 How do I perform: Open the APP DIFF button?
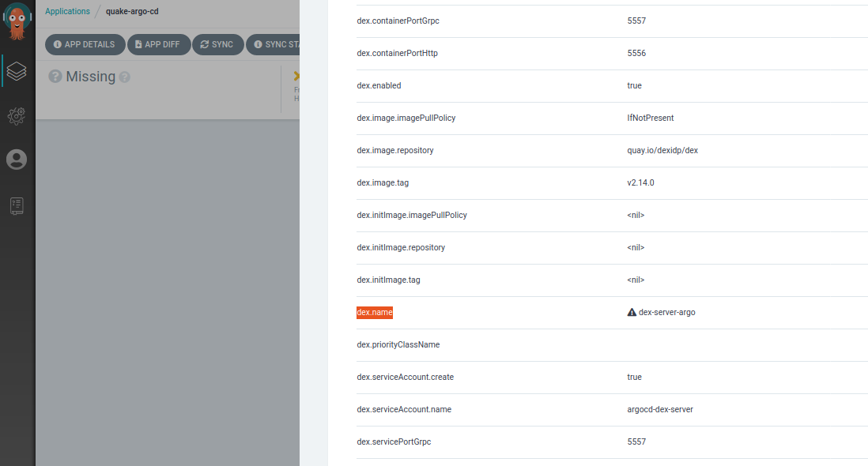click(158, 44)
